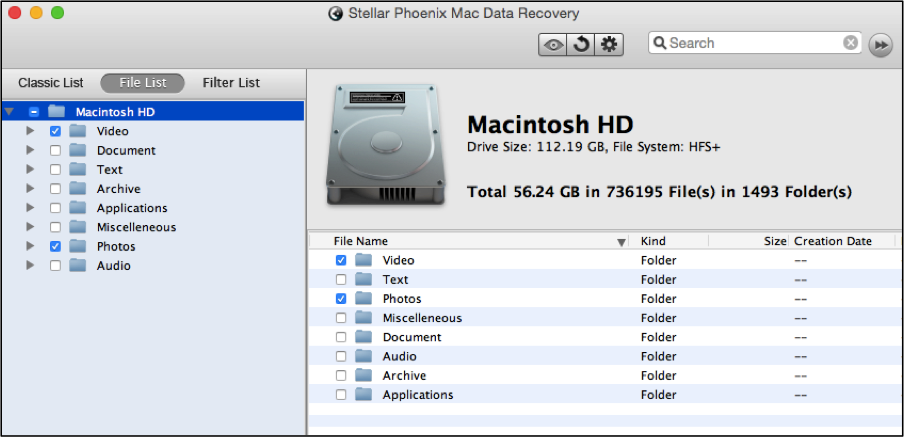
Task: Expand the Photos folder in sidebar
Action: pyautogui.click(x=31, y=246)
